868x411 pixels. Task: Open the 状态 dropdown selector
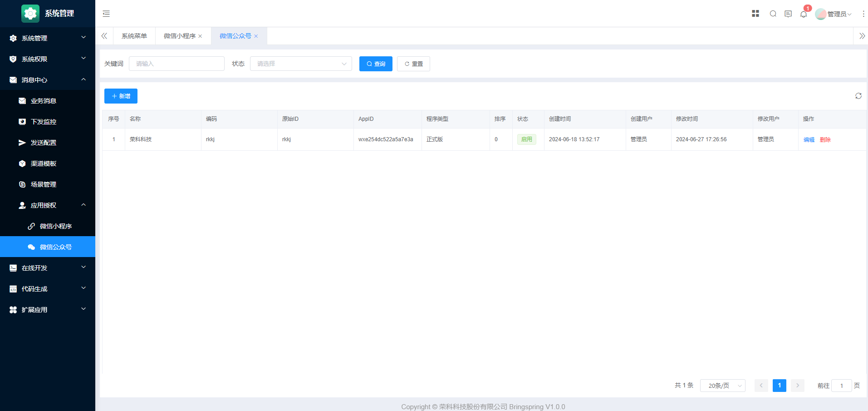click(301, 64)
